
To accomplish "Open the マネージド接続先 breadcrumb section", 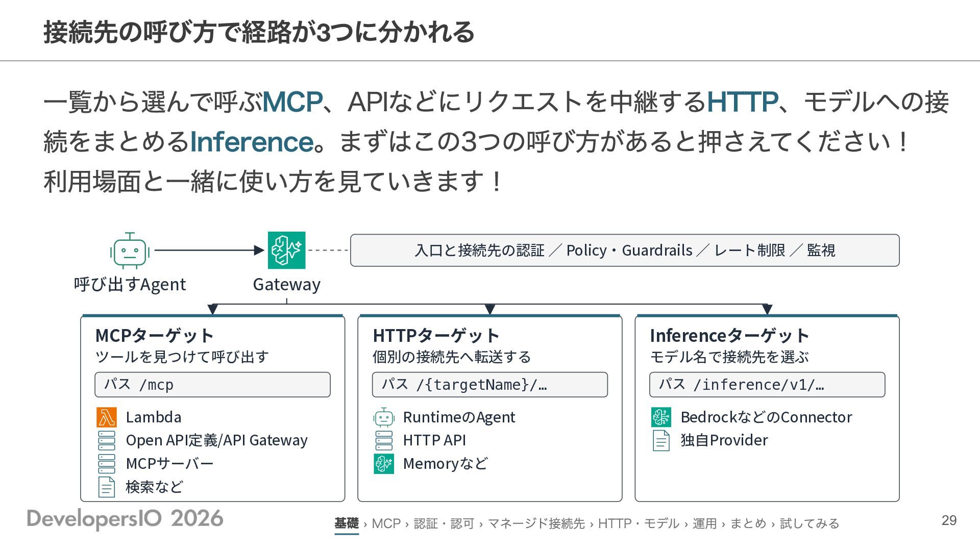I will pyautogui.click(x=536, y=523).
